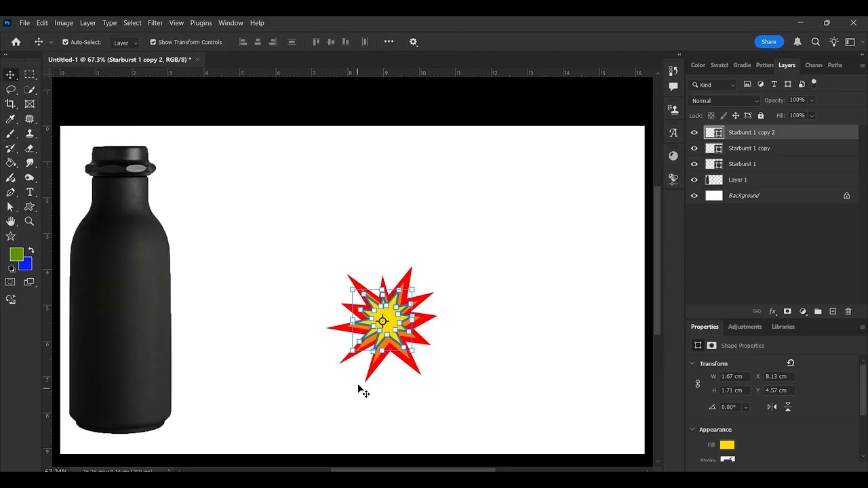Toggle Auto-Select checkbox
This screenshot has width=868, height=488.
[x=66, y=42]
